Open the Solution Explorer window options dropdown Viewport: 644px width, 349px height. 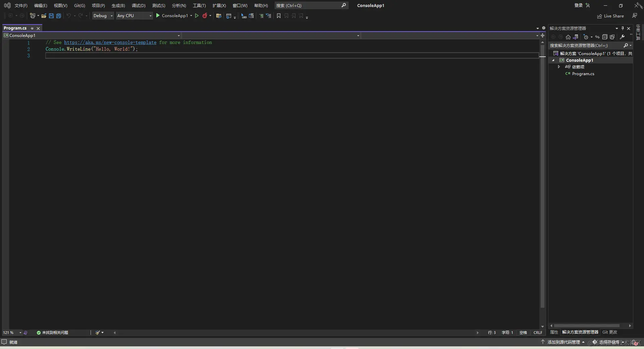pyautogui.click(x=616, y=28)
